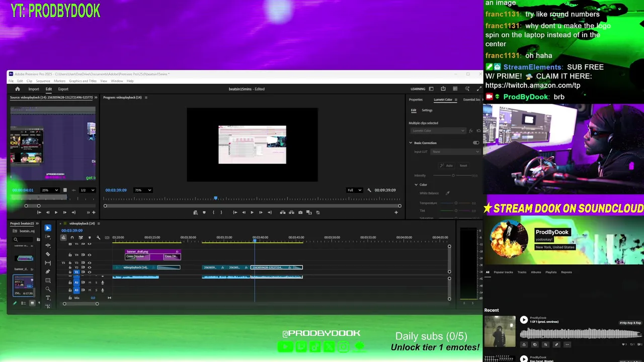Click White Balance eyedropper in Lumetri
The width and height of the screenshot is (644, 362).
447,193
